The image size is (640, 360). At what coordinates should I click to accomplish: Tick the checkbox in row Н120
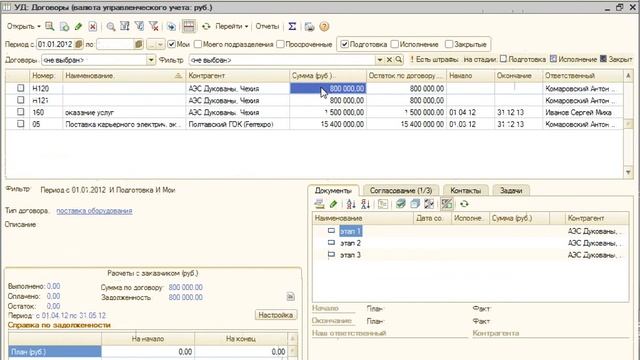click(x=21, y=88)
